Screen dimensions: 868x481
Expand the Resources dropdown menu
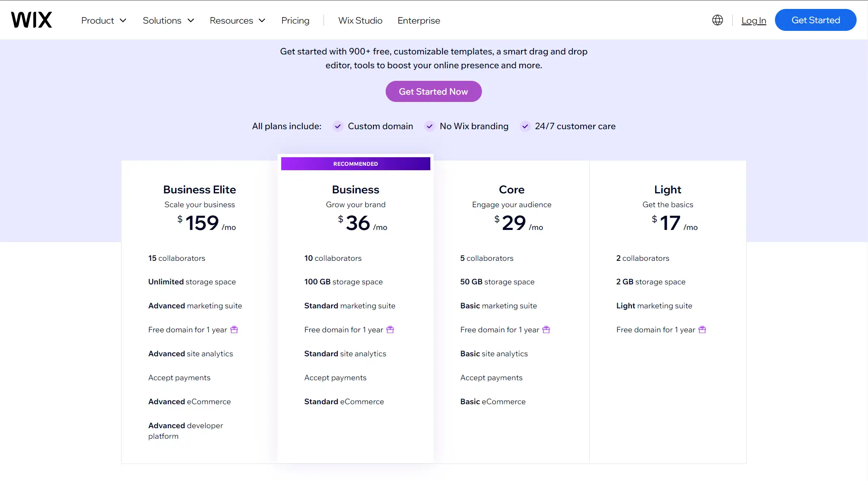[237, 20]
